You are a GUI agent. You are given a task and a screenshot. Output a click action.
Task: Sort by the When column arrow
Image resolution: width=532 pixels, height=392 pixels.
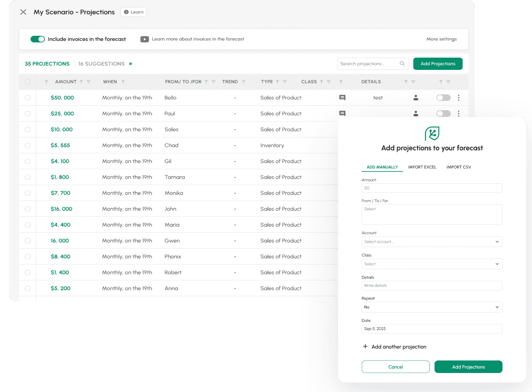pos(123,82)
